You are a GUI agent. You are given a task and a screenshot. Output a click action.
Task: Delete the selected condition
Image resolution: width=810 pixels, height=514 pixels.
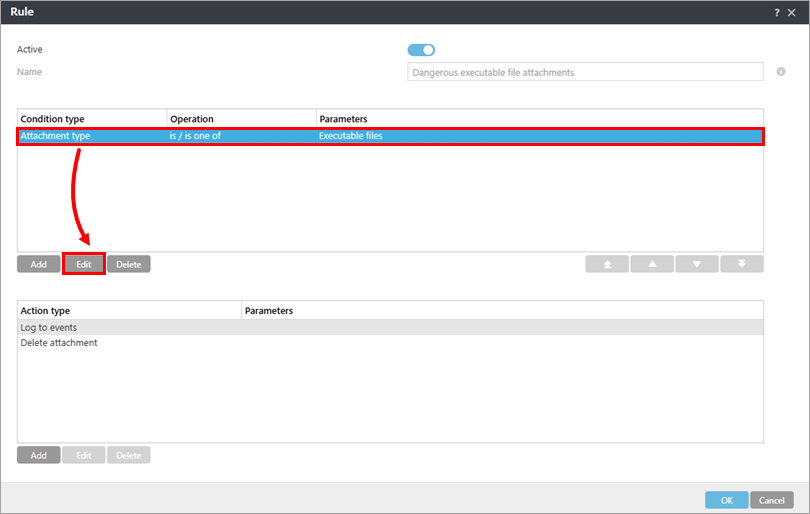pyautogui.click(x=129, y=265)
